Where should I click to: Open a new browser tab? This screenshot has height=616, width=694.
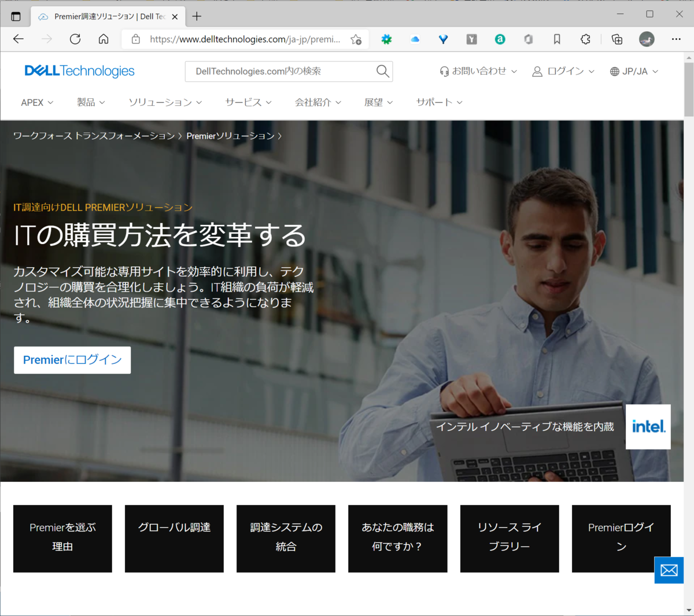pos(197,16)
